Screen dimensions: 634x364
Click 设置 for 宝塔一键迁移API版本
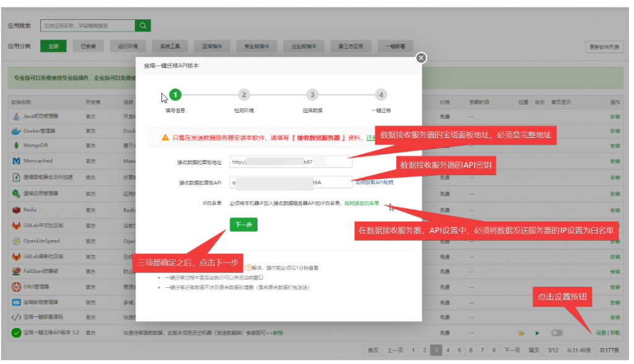[x=601, y=333]
